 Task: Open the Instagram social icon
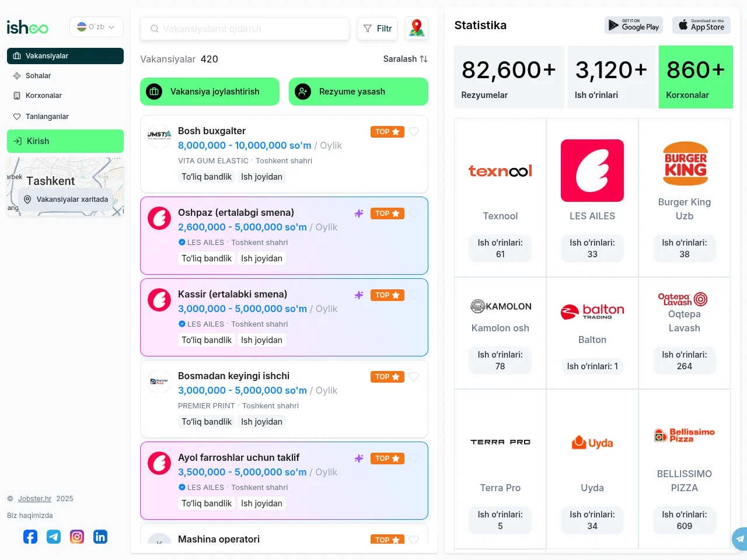77,537
